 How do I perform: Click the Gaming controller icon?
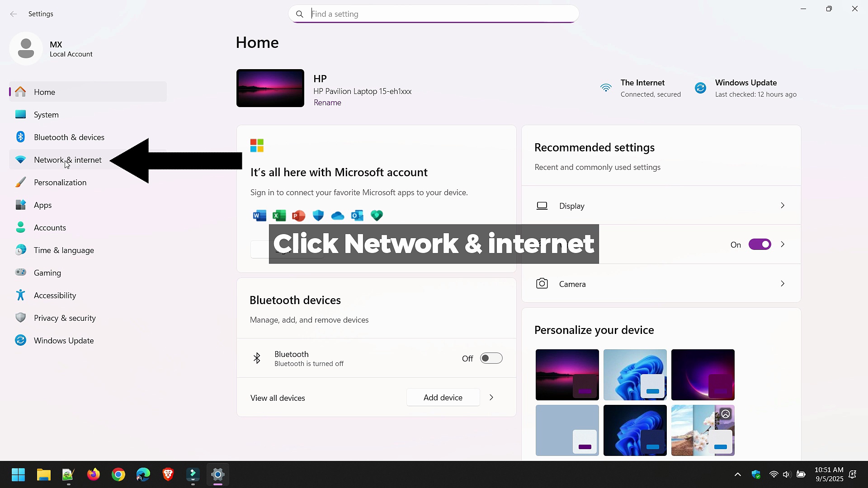click(x=20, y=272)
